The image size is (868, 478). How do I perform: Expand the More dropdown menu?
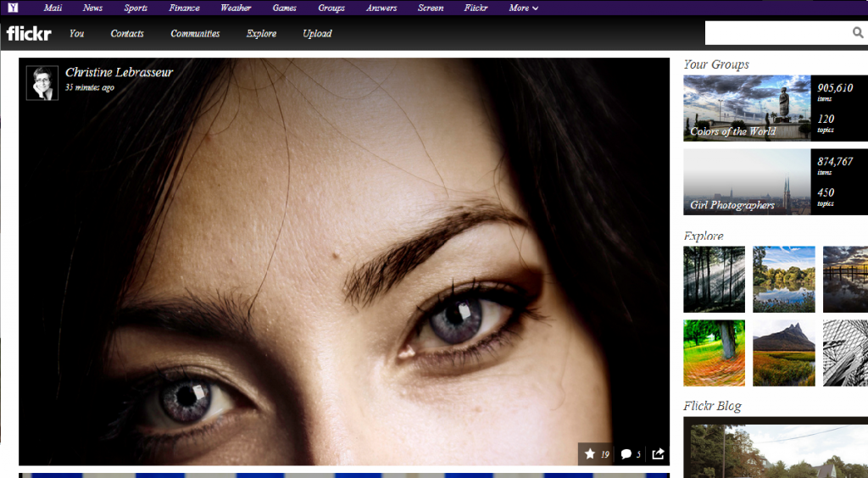point(524,8)
